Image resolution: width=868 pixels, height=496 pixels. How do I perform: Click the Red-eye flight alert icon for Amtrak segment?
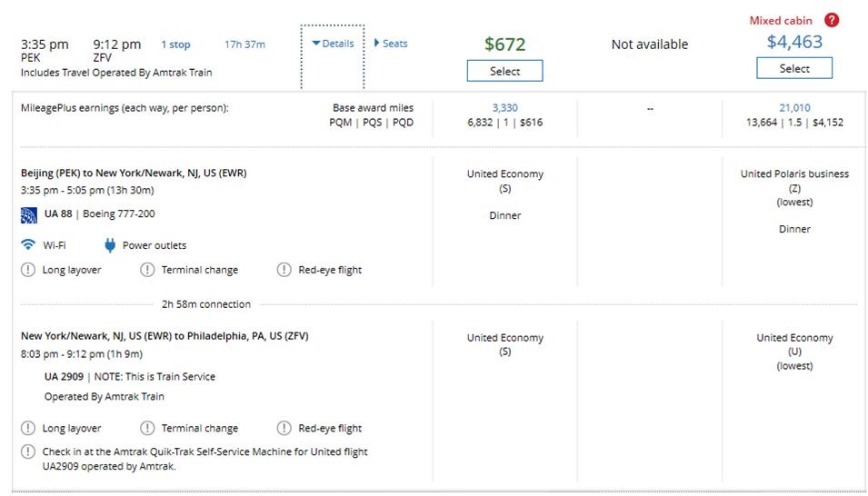(x=284, y=428)
